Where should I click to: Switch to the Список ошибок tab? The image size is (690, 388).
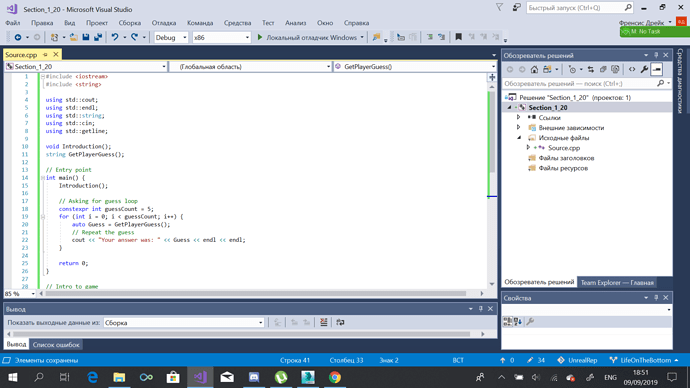coord(56,344)
